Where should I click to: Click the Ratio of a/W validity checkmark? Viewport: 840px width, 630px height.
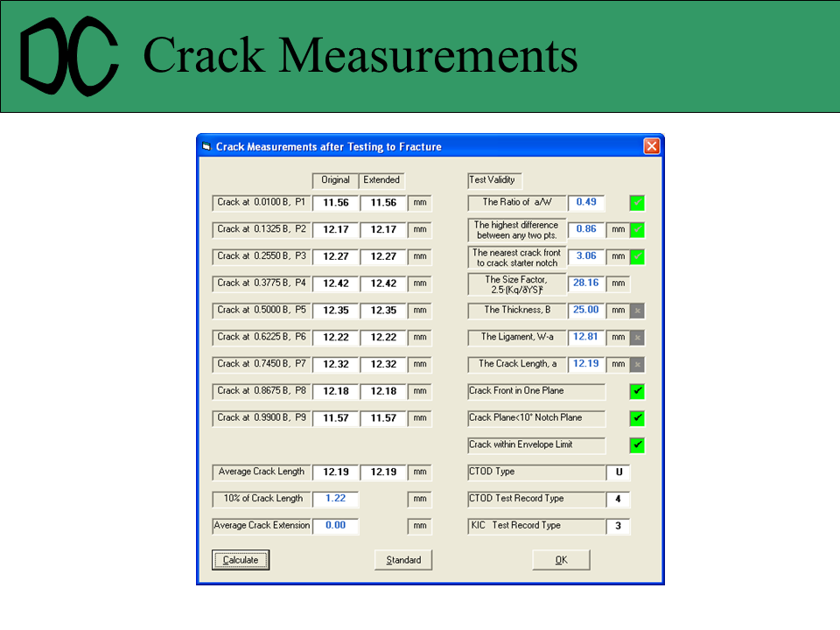[x=638, y=203]
